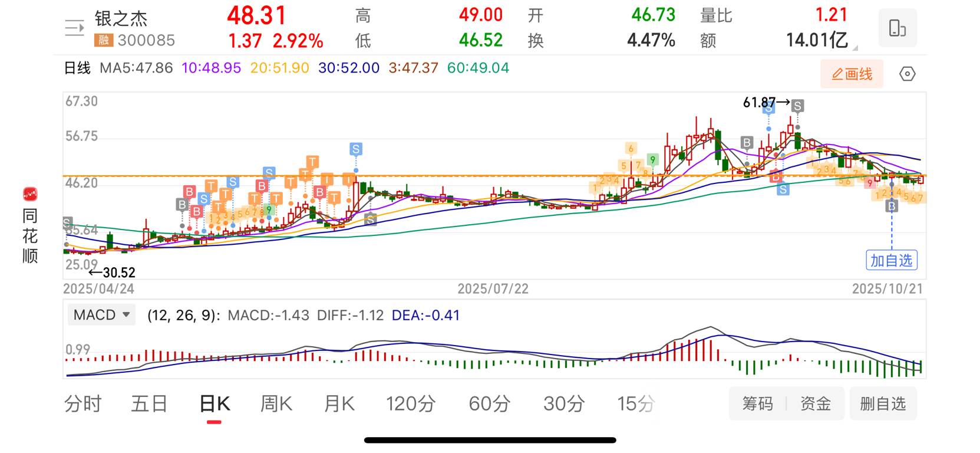Screen dimensions: 980x453
Task: Tap the date label 2025/07/22
Action: click(493, 288)
